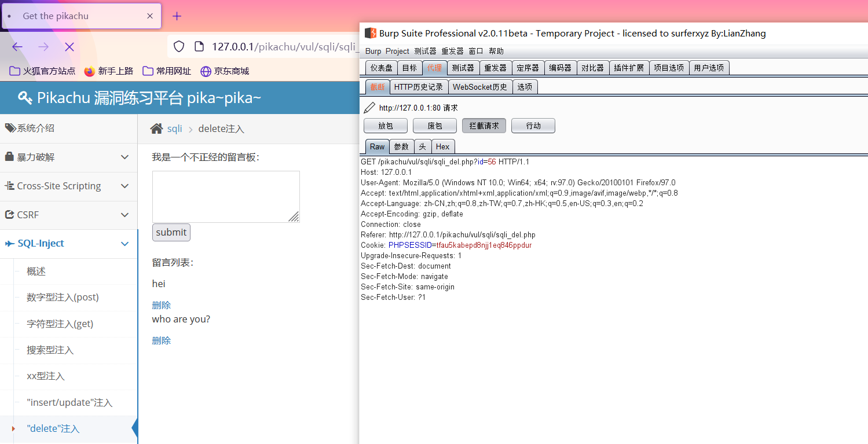Click in the message board textarea
The image size is (868, 444).
click(226, 197)
